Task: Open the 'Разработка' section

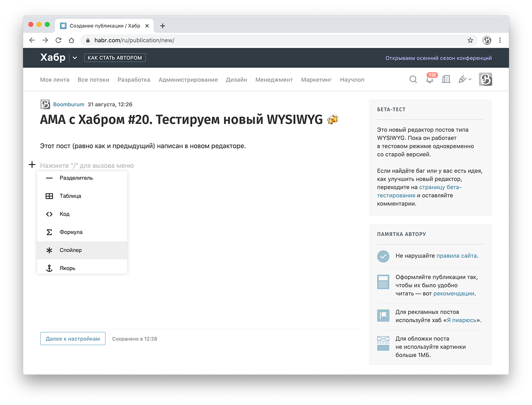Action: (x=134, y=80)
